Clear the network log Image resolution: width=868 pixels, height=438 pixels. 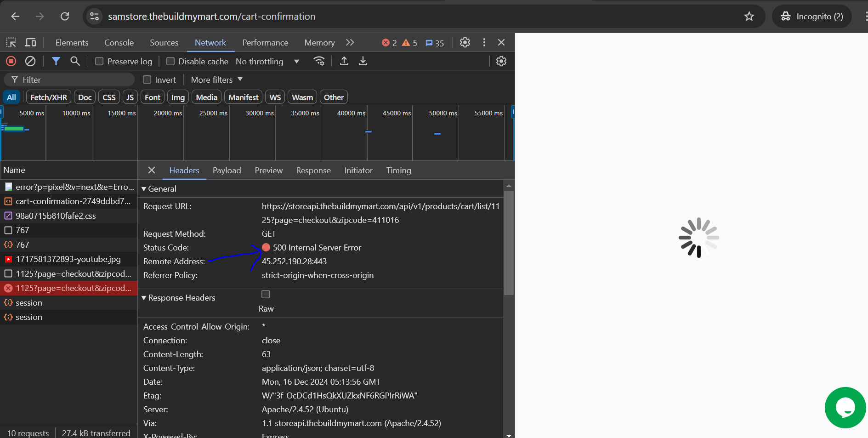pyautogui.click(x=30, y=61)
